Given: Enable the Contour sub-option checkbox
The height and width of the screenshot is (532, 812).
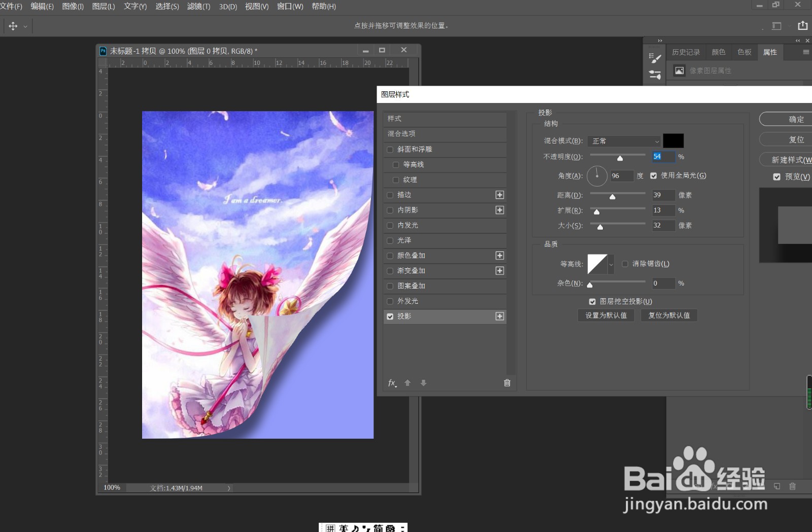Looking at the screenshot, I should 396,165.
